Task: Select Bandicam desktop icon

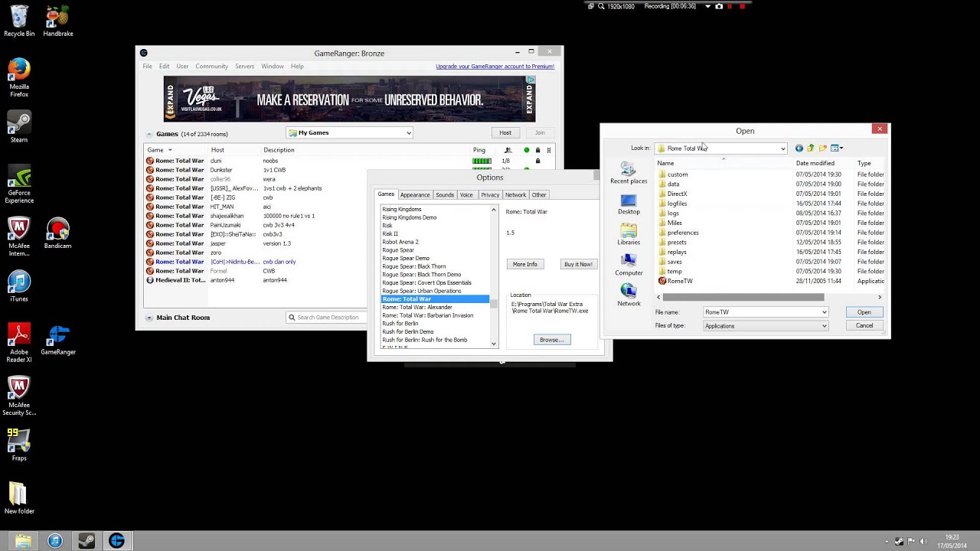Action: click(58, 234)
